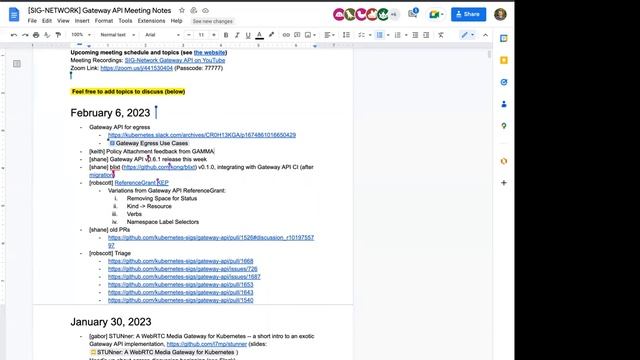
Task: Click the Redo icon
Action: pyautogui.click(x=25, y=35)
